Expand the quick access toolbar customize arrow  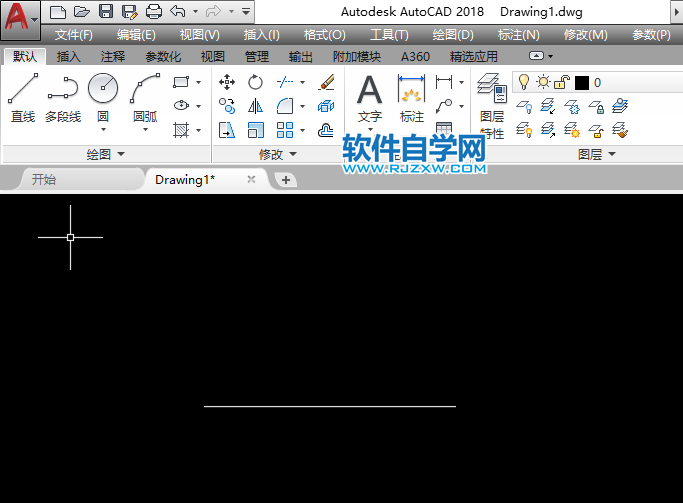click(x=246, y=11)
